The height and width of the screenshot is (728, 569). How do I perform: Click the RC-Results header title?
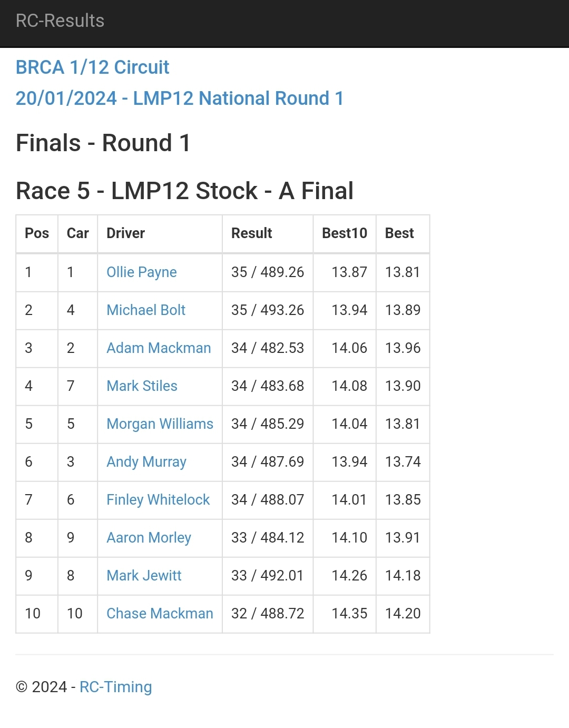point(60,21)
